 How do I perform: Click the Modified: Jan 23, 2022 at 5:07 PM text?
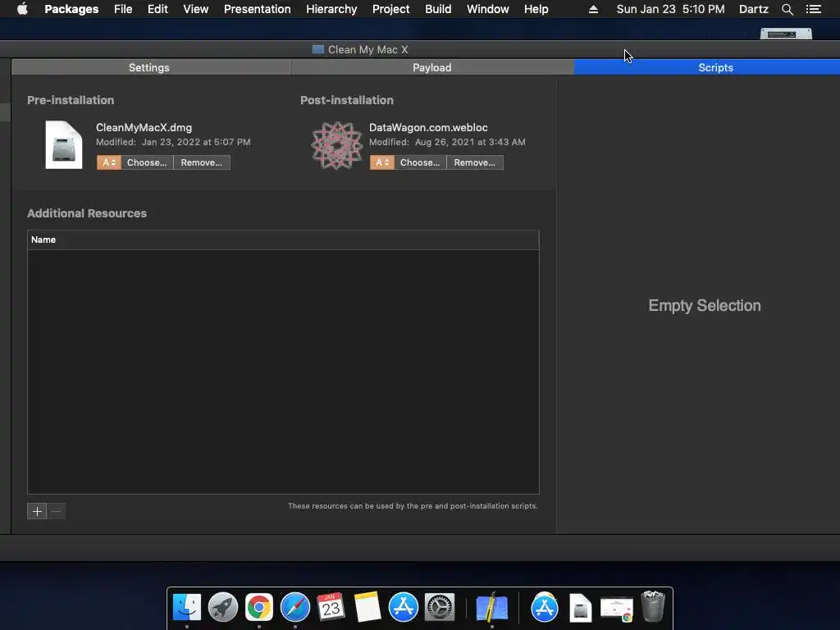coord(173,142)
